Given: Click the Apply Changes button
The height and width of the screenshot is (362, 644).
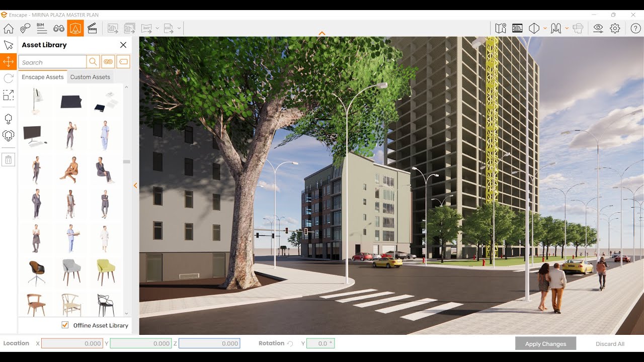Looking at the screenshot, I should pyautogui.click(x=545, y=344).
